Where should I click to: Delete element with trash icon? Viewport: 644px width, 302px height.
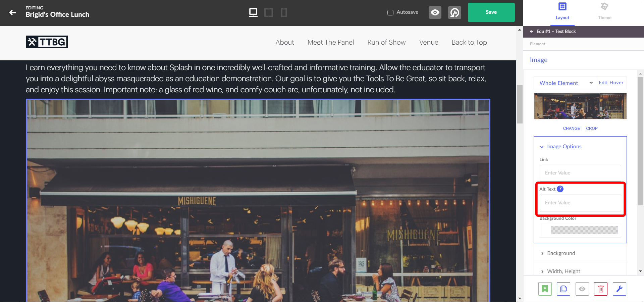(x=601, y=289)
